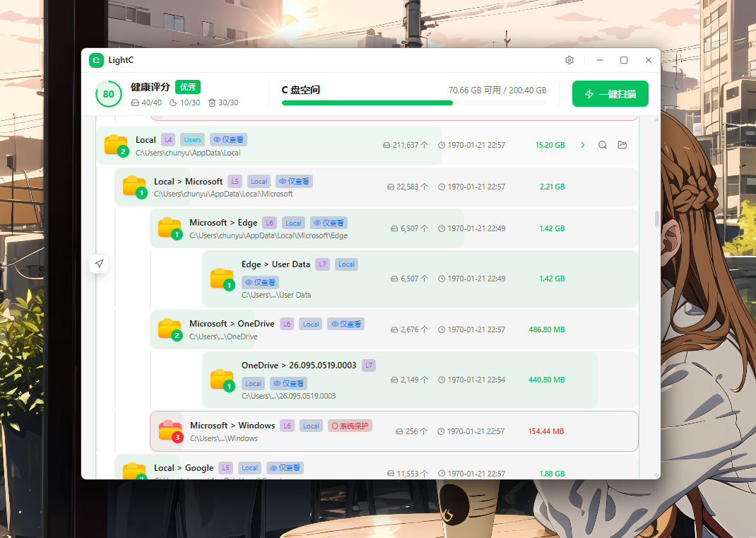Screen dimensions: 756x538
Task: Close the LightC window
Action: tap(649, 60)
